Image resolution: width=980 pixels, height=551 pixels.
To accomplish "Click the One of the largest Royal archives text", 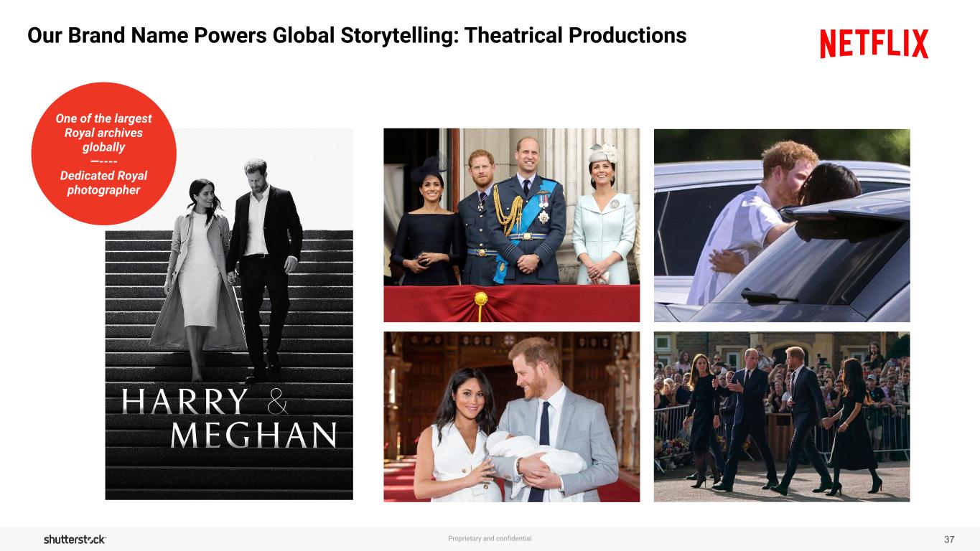I will 103,133.
